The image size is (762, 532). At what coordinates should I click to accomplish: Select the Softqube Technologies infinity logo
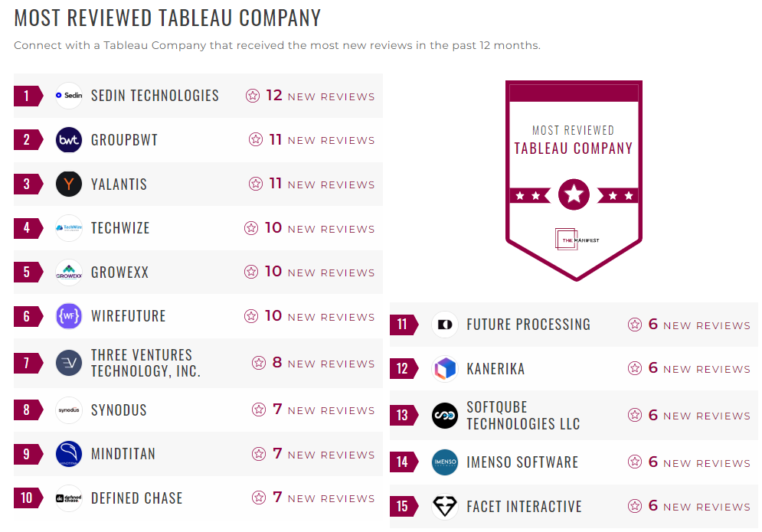click(444, 416)
